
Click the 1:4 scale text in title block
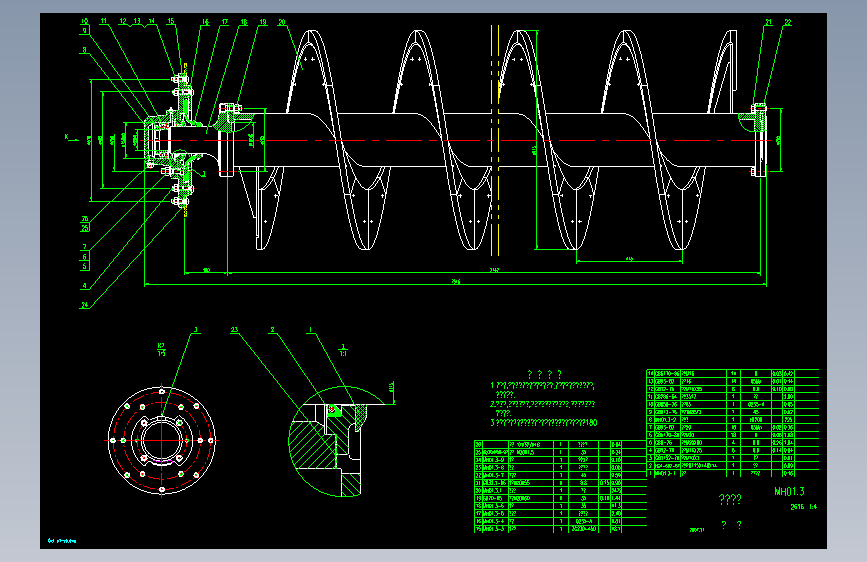812,507
